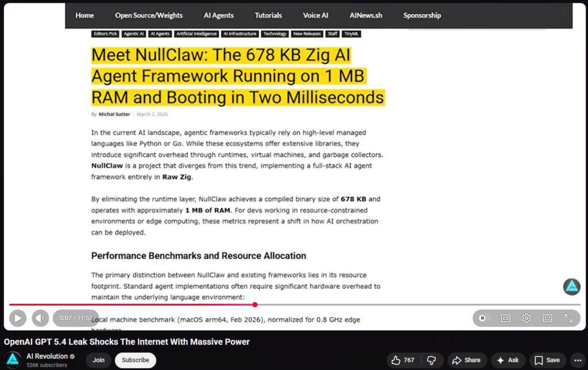
Task: Open the video settings gear
Action: pos(526,318)
